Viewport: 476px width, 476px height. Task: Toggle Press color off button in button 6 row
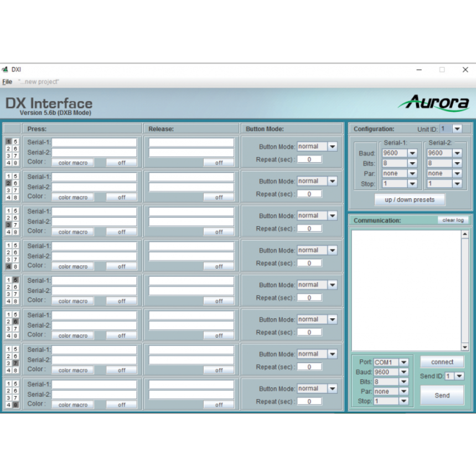click(121, 336)
